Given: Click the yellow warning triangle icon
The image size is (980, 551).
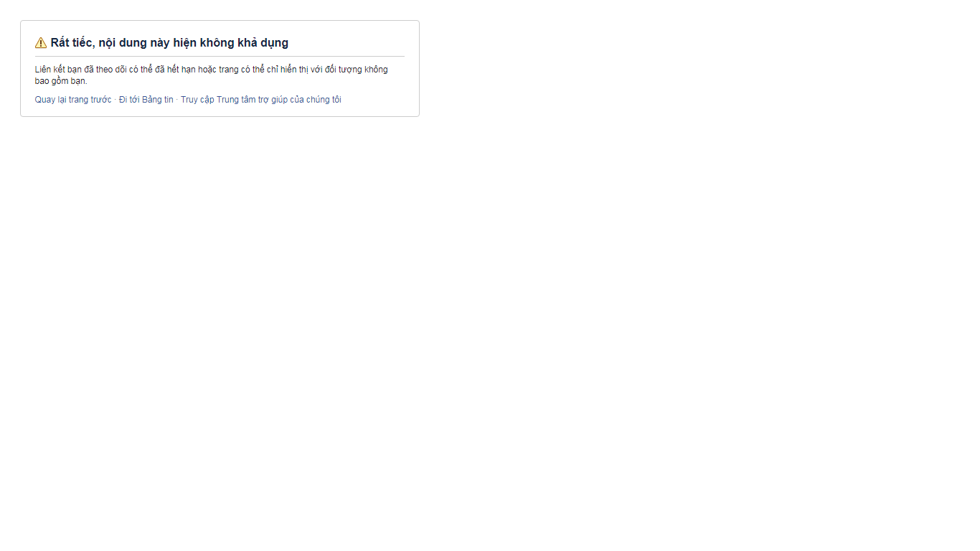Looking at the screenshot, I should 41,43.
